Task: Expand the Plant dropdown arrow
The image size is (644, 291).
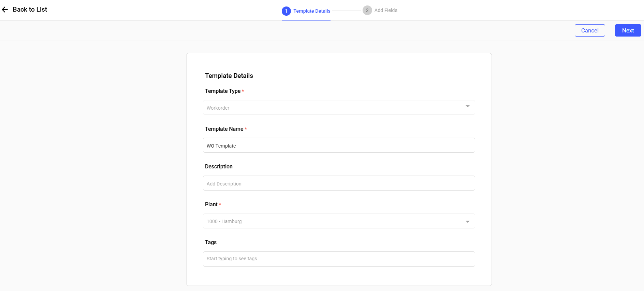Action: tap(467, 222)
